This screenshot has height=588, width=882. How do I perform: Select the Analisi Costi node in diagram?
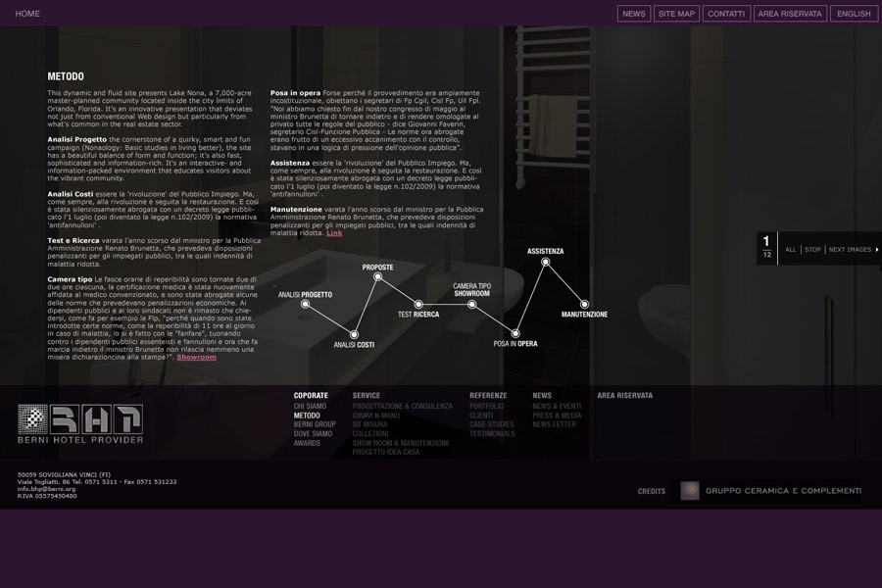[x=354, y=335]
